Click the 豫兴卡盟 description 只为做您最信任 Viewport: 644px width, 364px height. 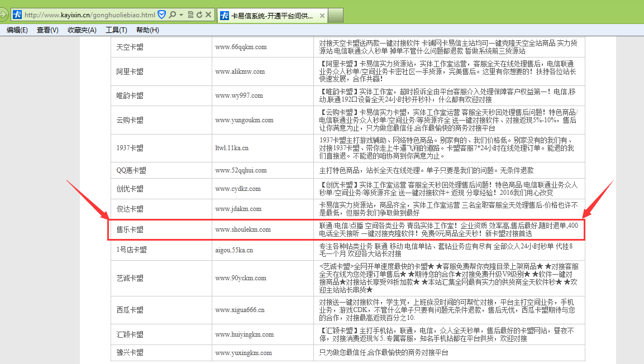(x=384, y=352)
